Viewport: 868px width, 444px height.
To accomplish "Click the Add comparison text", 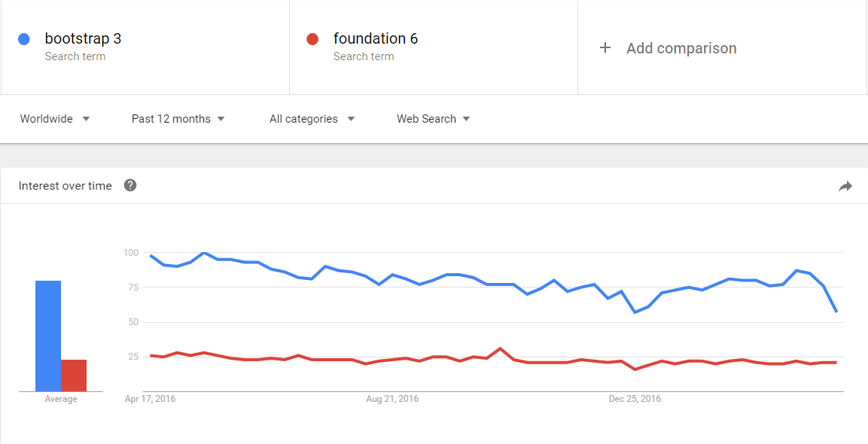I will point(681,48).
